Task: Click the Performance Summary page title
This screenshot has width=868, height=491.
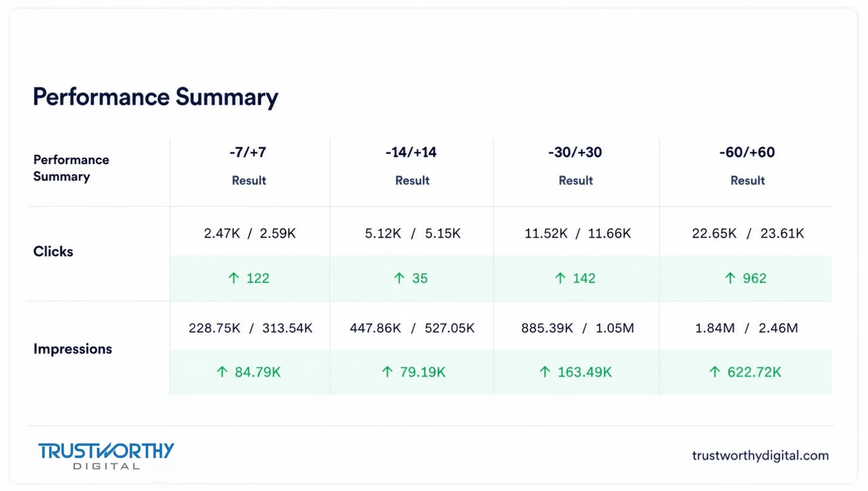Action: 156,97
